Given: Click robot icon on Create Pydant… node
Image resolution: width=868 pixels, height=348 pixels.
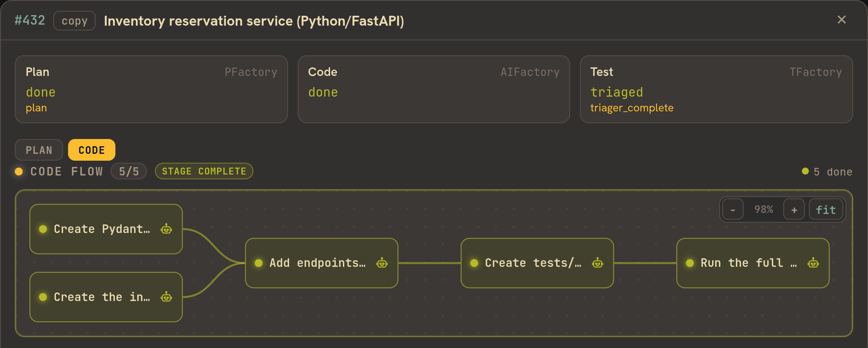Looking at the screenshot, I should [166, 229].
